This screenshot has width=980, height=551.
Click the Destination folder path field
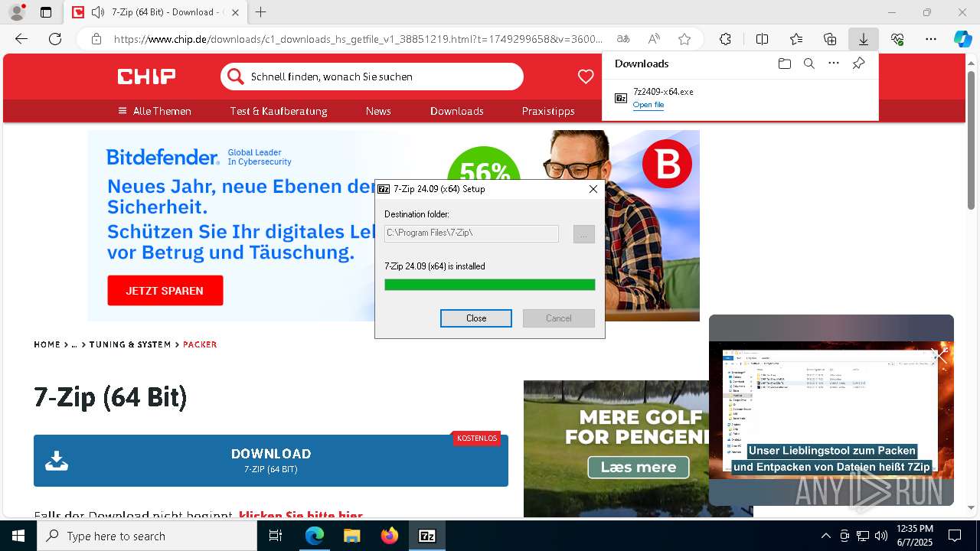click(x=472, y=233)
